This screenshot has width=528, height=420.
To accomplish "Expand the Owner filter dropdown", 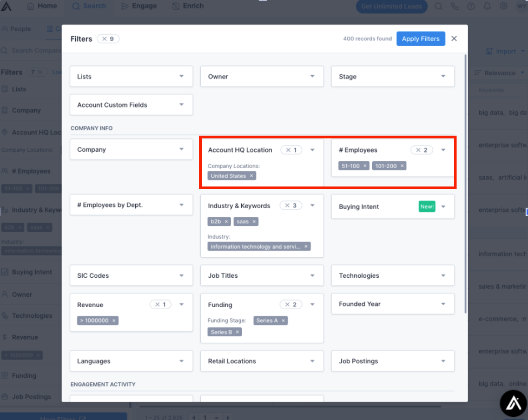I will (262, 76).
